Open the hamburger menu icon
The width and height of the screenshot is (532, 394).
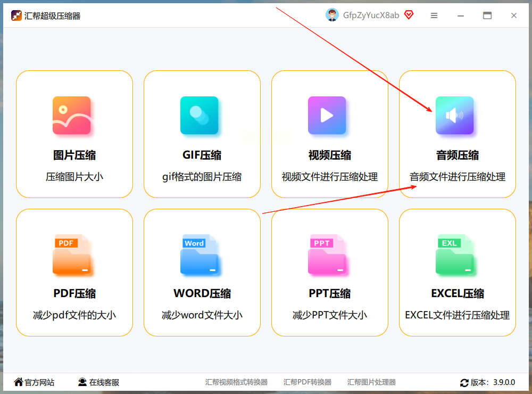[434, 15]
